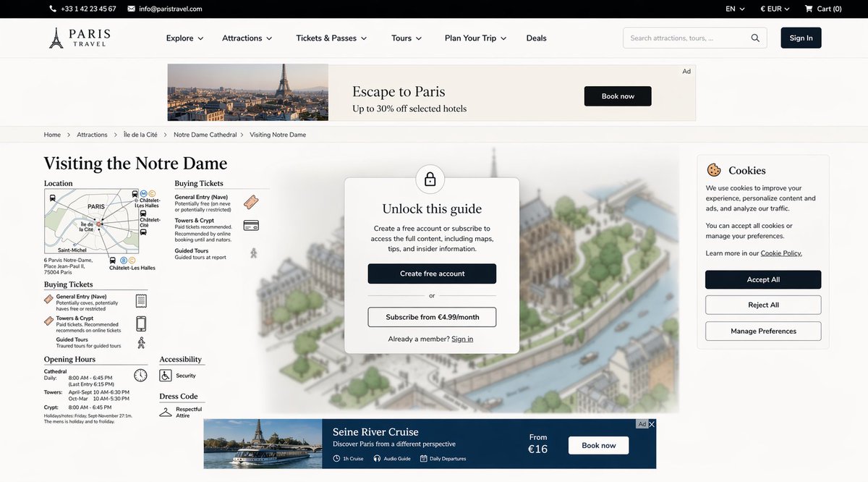Click the Security accessibility text

coord(186,376)
